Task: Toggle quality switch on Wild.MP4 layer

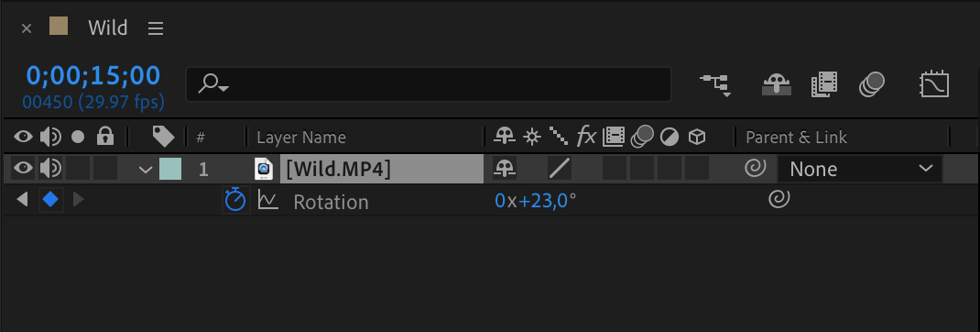Action: coord(560,168)
